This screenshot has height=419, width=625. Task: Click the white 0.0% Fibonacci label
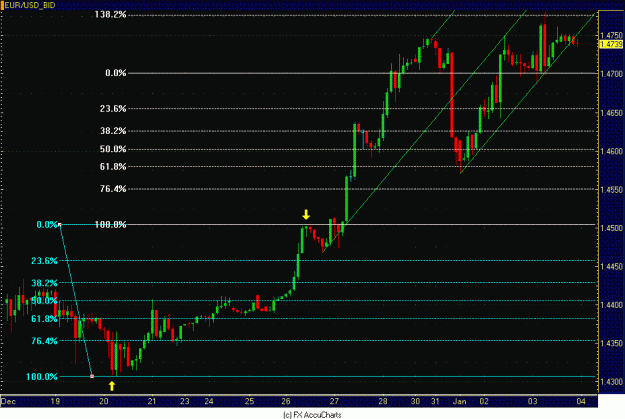point(116,73)
